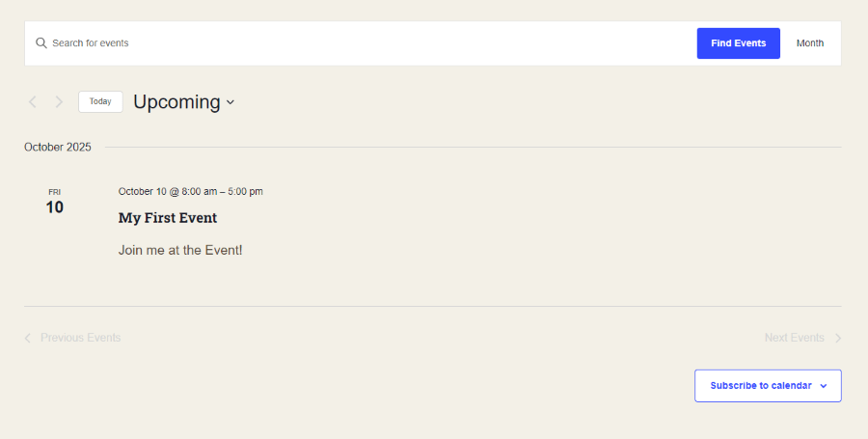Click the October 2025 month separator

(58, 148)
